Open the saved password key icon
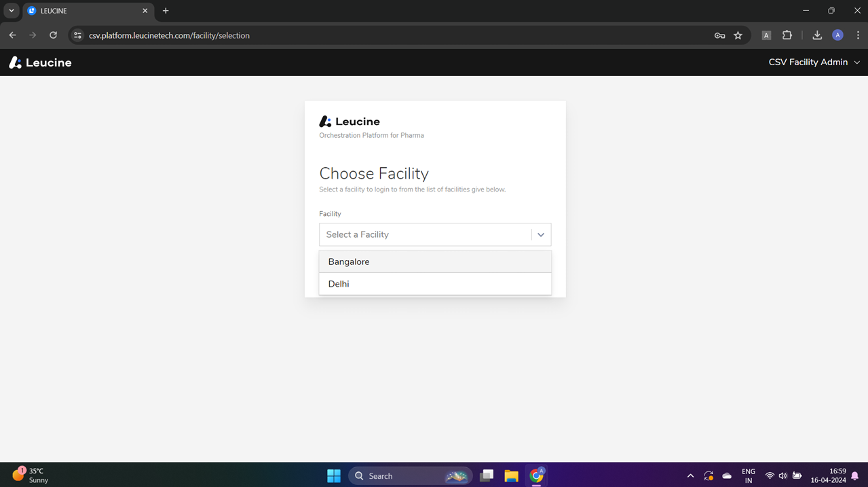This screenshot has width=868, height=487. pyautogui.click(x=719, y=35)
